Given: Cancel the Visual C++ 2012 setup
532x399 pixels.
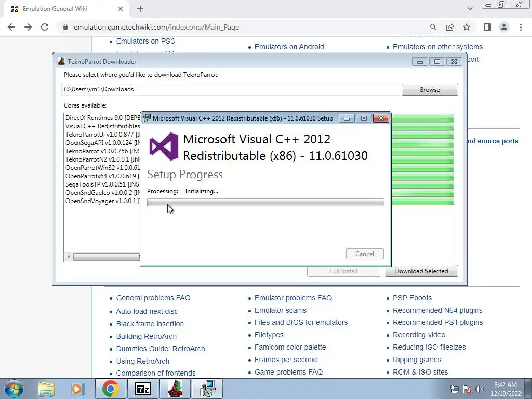Looking at the screenshot, I should pyautogui.click(x=365, y=254).
